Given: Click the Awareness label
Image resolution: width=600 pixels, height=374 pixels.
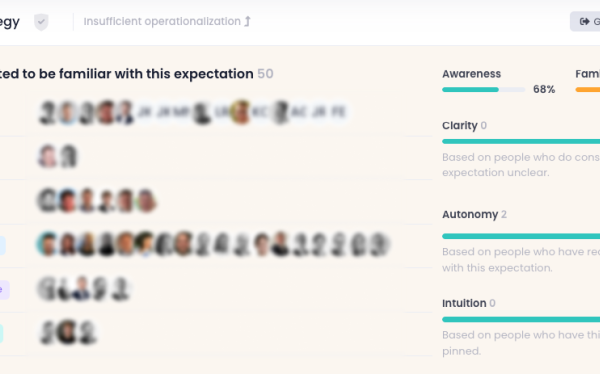Looking at the screenshot, I should pos(471,74).
